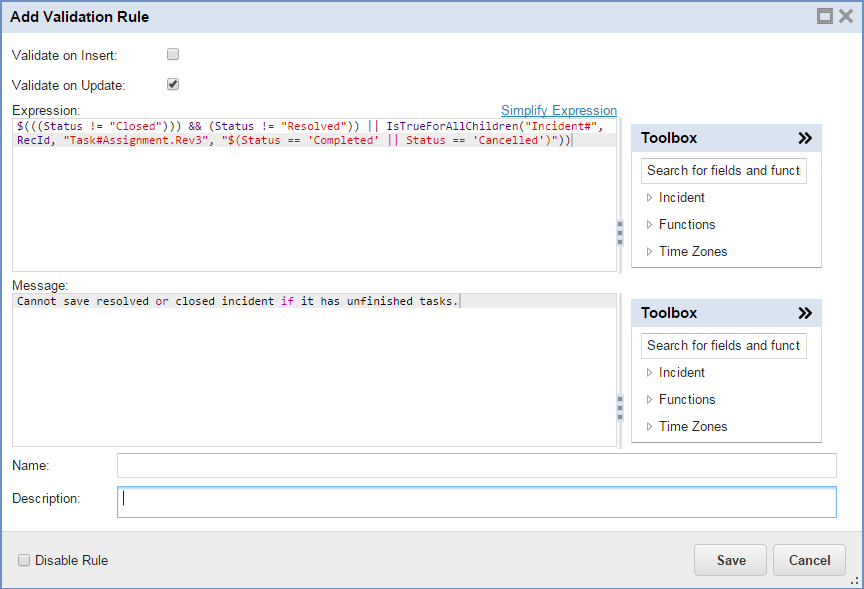Tick the Disable Rule checkbox
Screen dimensions: 864x589
[x=24, y=560]
